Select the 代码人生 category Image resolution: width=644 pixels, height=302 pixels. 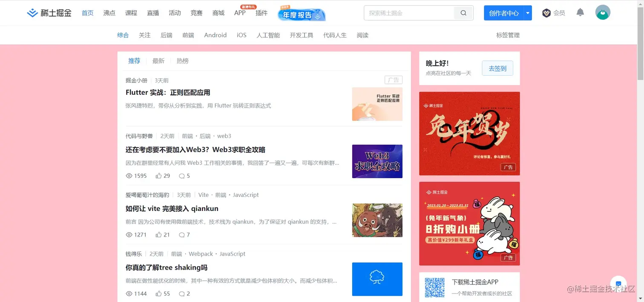coord(335,35)
